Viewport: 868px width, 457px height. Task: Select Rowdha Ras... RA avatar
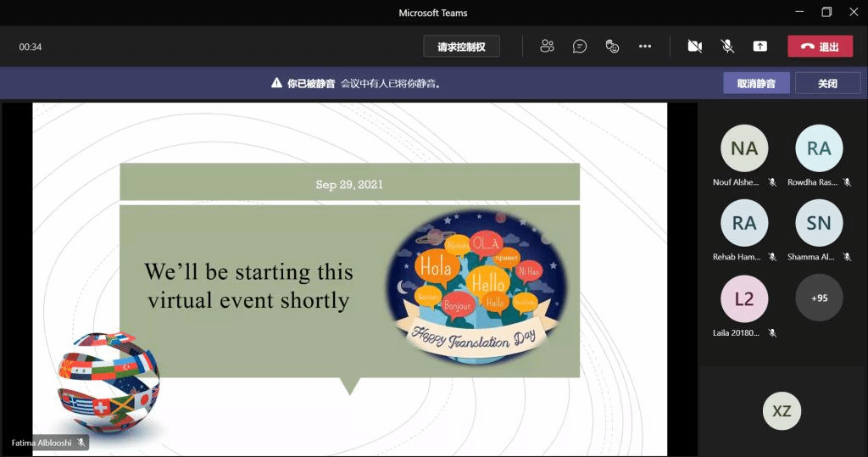pos(819,148)
